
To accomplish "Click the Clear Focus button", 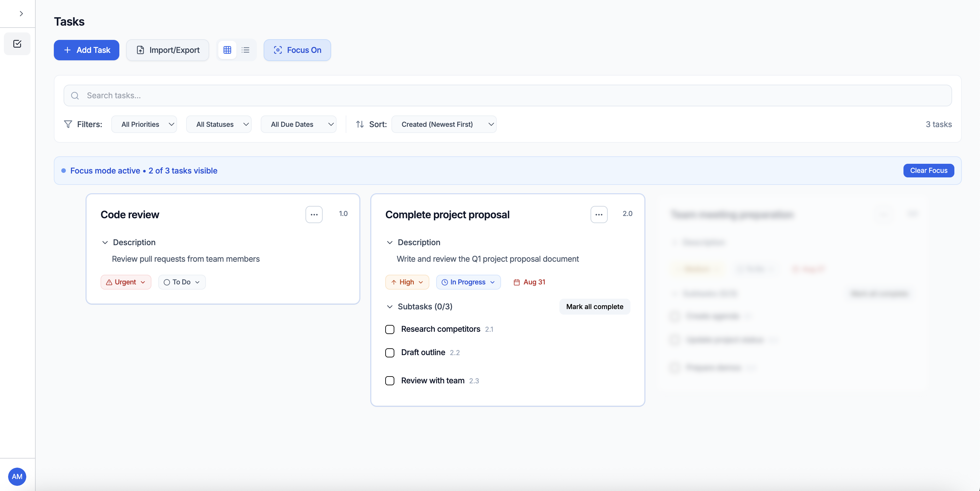I will (928, 170).
